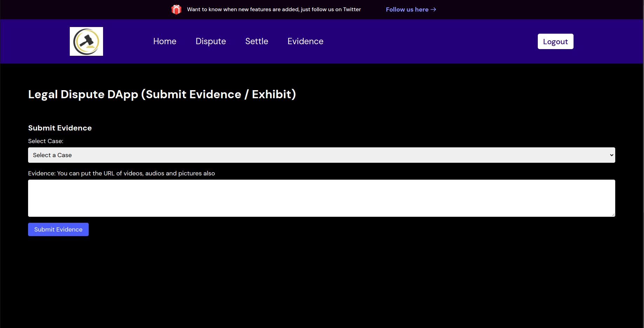Open the Settle menu item

coord(257,41)
